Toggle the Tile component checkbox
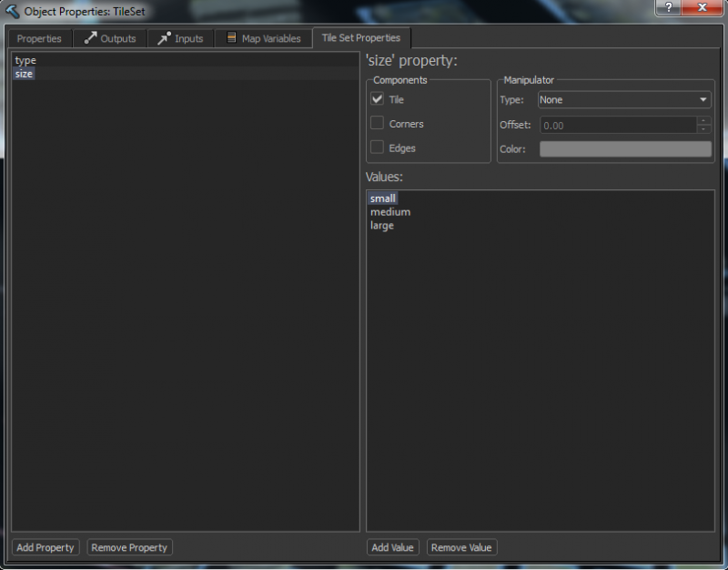 point(377,99)
